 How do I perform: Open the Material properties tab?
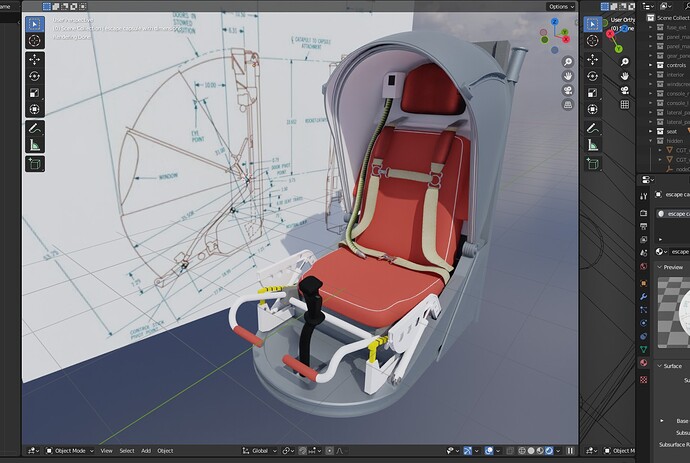click(643, 363)
